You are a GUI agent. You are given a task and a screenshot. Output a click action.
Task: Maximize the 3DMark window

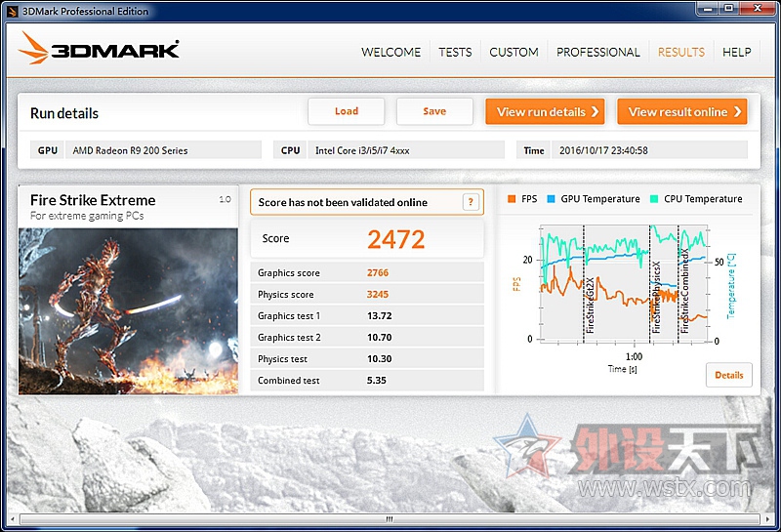click(728, 8)
